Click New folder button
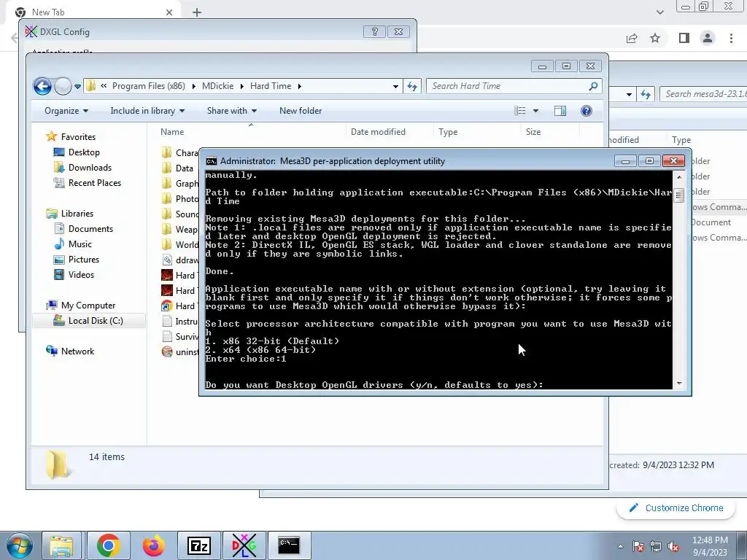Viewport: 747px width, 560px height. (301, 111)
